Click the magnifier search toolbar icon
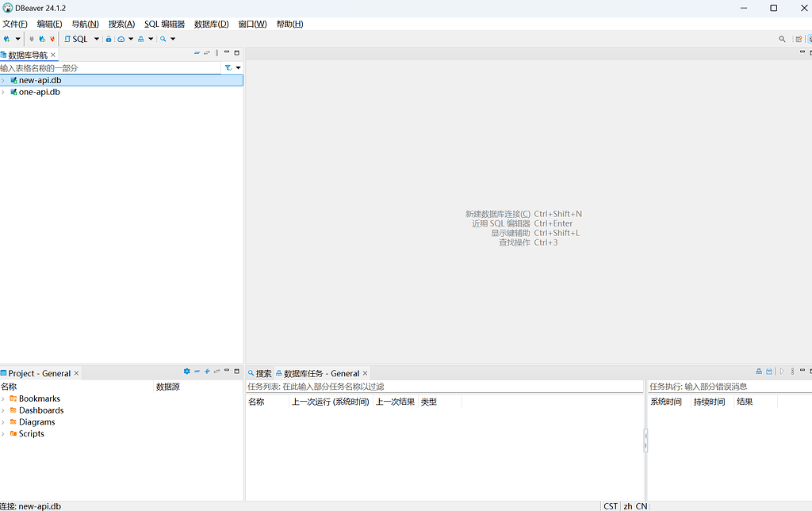Viewport: 812px width, 511px height. pyautogui.click(x=163, y=39)
